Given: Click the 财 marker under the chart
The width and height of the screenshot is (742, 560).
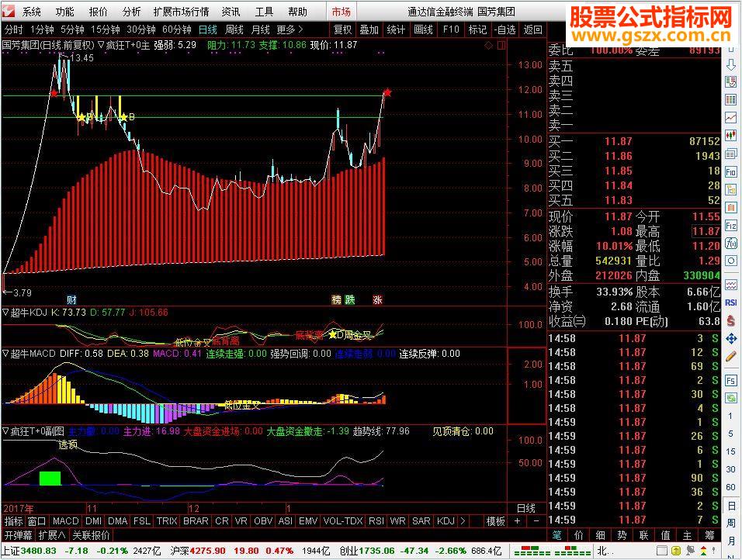Looking at the screenshot, I should [x=71, y=300].
